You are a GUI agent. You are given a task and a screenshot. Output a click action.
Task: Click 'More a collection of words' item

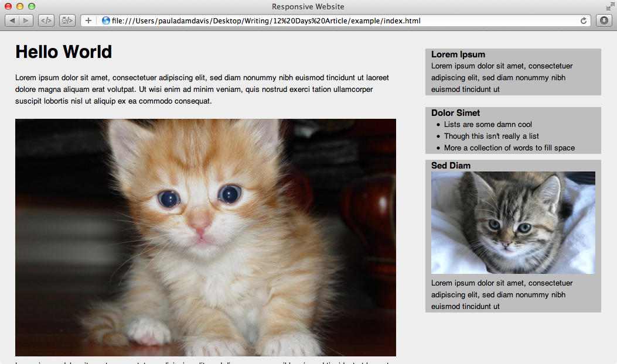pyautogui.click(x=510, y=148)
